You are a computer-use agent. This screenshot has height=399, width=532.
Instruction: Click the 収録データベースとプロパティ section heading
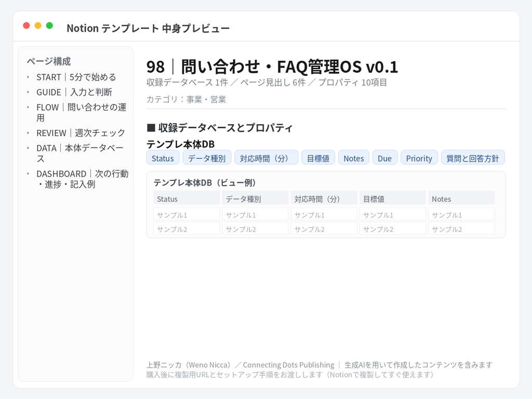(x=220, y=128)
